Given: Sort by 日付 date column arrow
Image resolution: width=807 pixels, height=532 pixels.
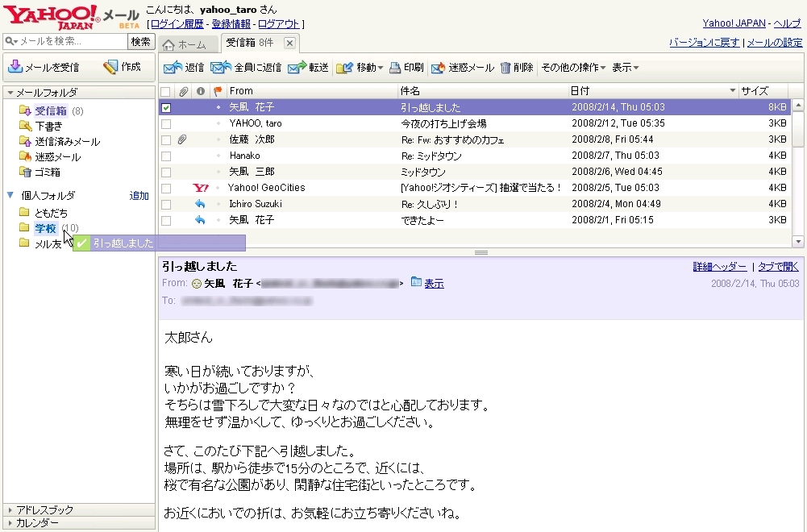Looking at the screenshot, I should coord(732,90).
